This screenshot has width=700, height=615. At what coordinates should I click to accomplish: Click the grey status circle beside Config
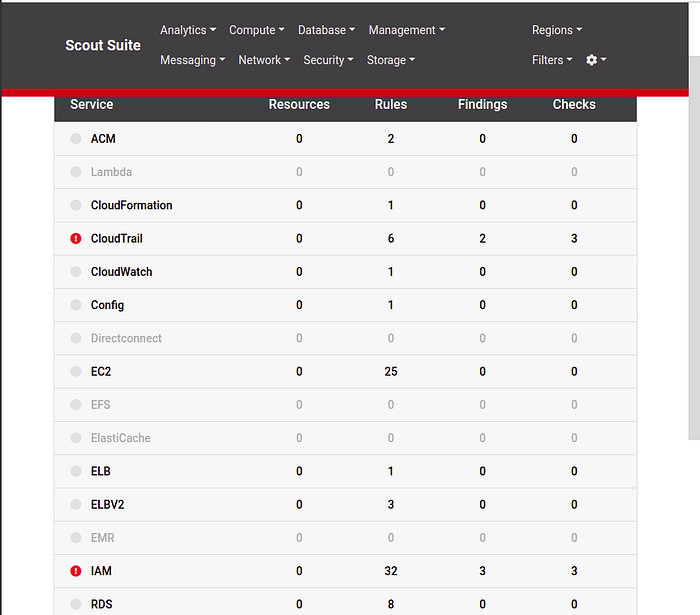(x=76, y=305)
